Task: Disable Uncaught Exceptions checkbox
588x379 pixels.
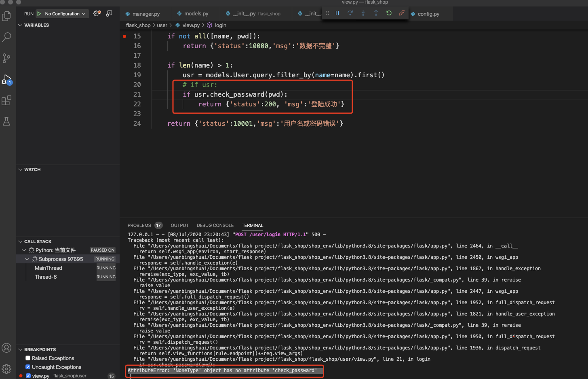Action: coord(28,367)
